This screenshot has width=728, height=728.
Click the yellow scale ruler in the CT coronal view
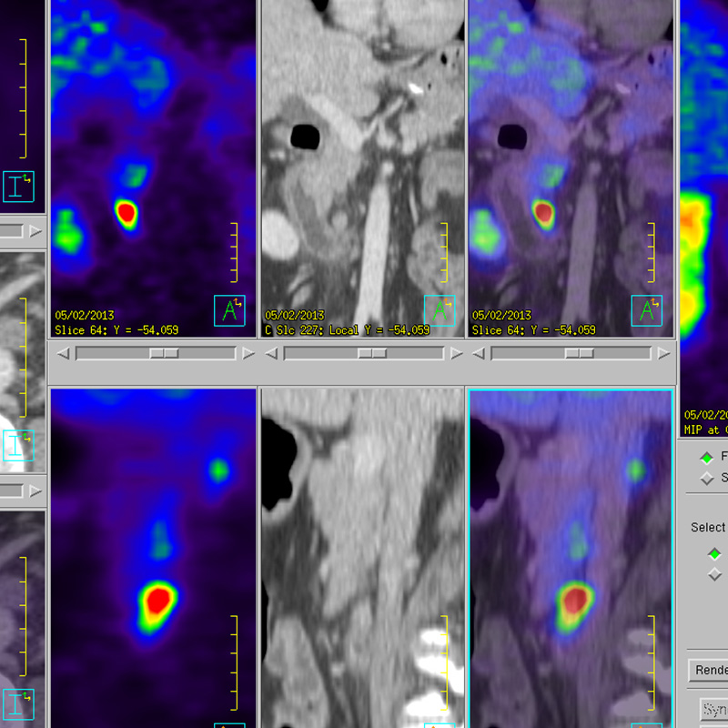[444, 253]
